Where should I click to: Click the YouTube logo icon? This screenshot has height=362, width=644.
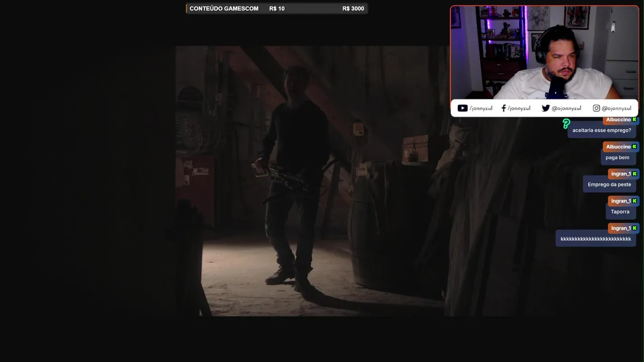(x=462, y=108)
